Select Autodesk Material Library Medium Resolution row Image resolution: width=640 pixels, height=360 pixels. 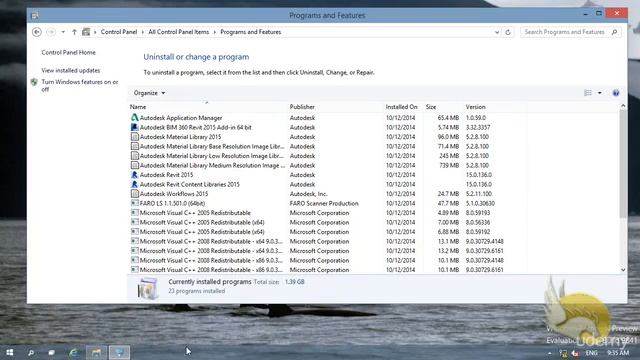coord(328,165)
